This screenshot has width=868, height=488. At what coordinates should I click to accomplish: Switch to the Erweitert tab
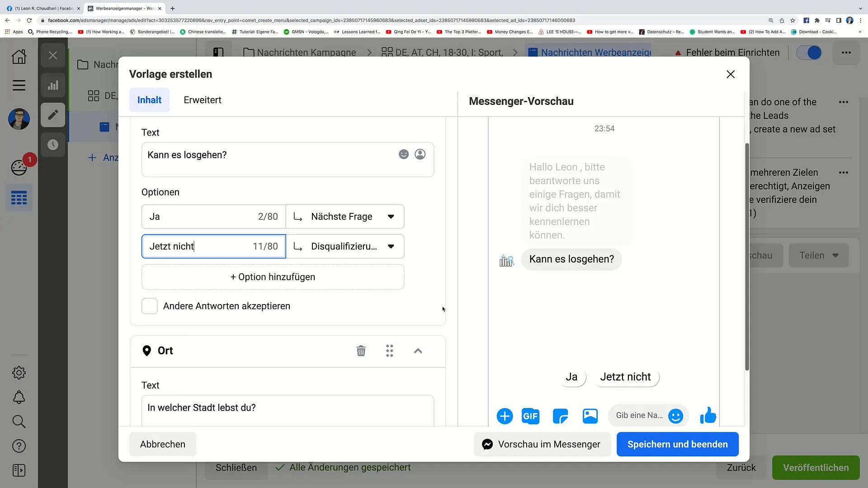(203, 100)
